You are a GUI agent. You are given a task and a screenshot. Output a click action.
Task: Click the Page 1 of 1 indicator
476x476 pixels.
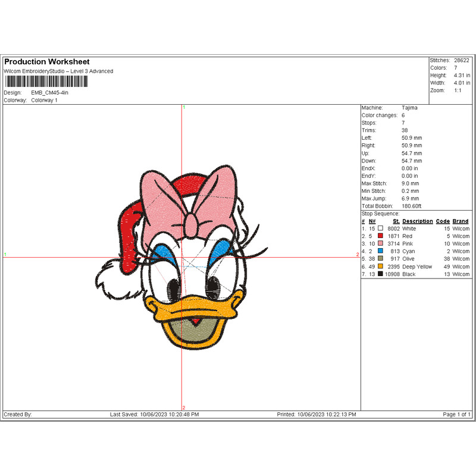(x=456, y=414)
